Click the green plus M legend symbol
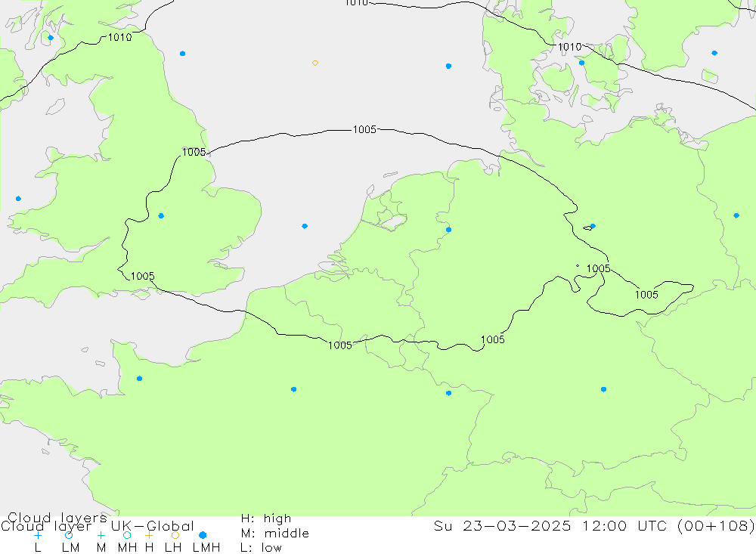 (x=101, y=535)
